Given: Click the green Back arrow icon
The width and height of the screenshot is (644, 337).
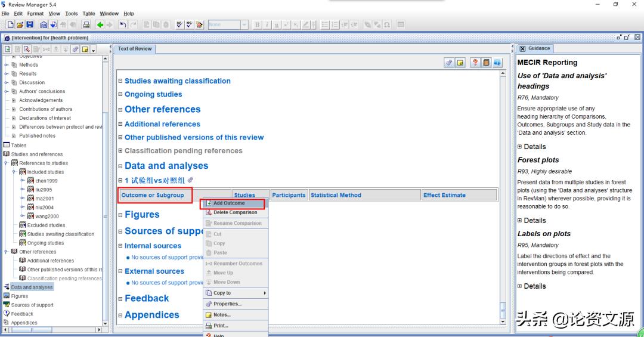Looking at the screenshot, I should (x=100, y=24).
